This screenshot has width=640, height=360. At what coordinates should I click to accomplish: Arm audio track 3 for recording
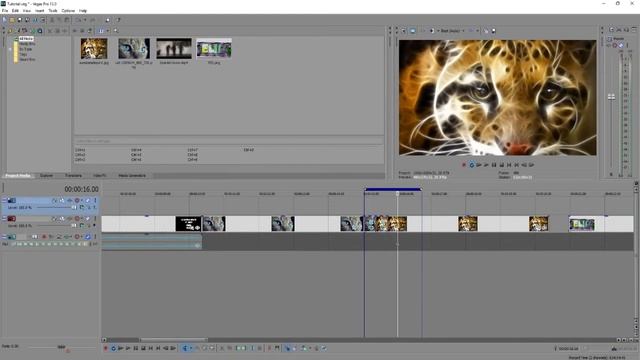44,237
